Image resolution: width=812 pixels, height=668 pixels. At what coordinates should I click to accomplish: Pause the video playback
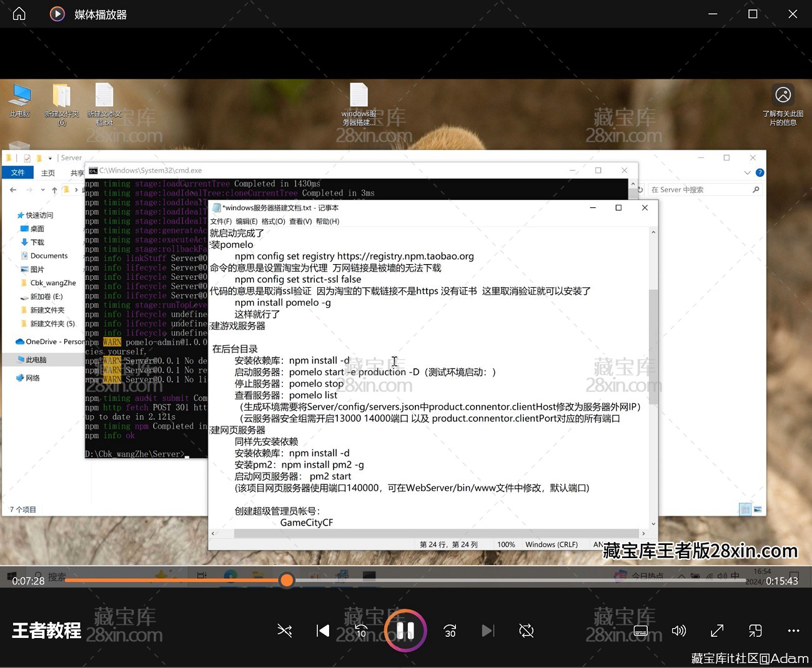coord(405,631)
